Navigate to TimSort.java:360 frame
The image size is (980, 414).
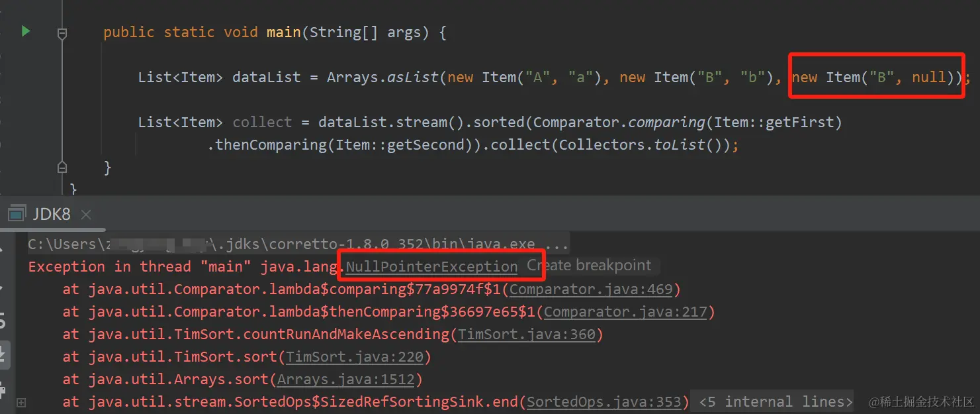[527, 335]
